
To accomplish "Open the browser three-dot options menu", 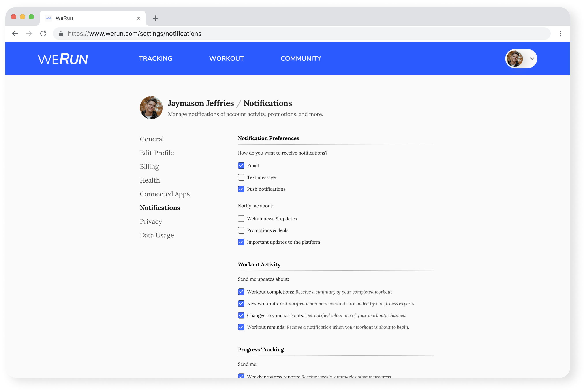I will click(x=560, y=34).
